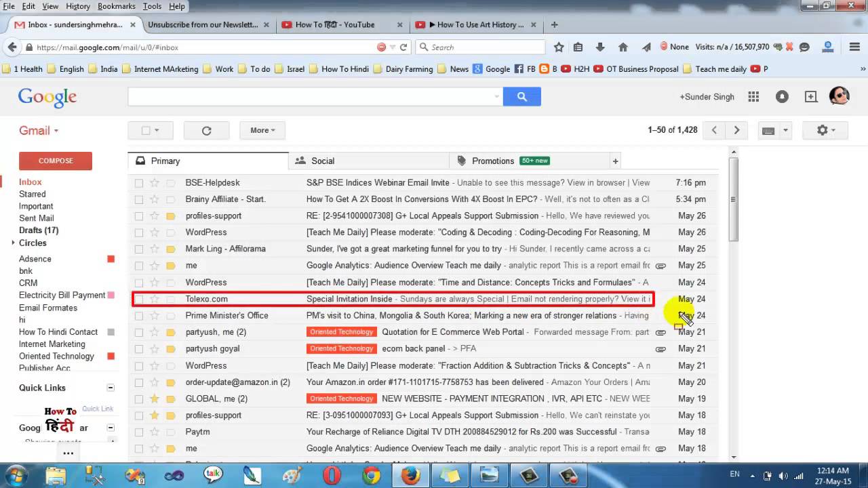Viewport: 868px width, 488px height.
Task: Open the Settings gear dropdown
Action: tap(825, 130)
